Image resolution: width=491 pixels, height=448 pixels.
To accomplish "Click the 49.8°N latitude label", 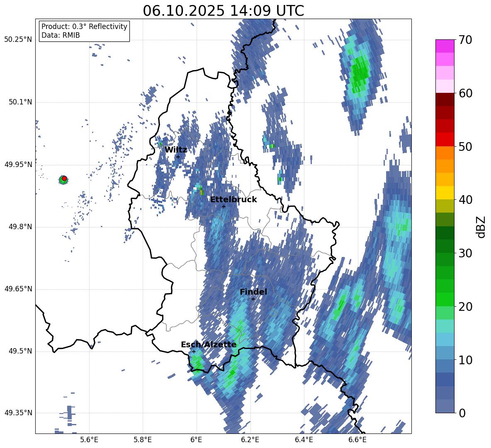I will tap(20, 227).
